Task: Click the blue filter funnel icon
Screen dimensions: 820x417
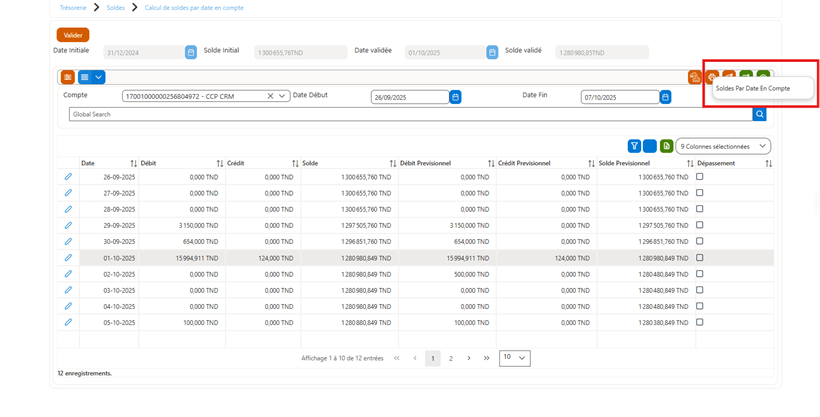Action: click(634, 146)
